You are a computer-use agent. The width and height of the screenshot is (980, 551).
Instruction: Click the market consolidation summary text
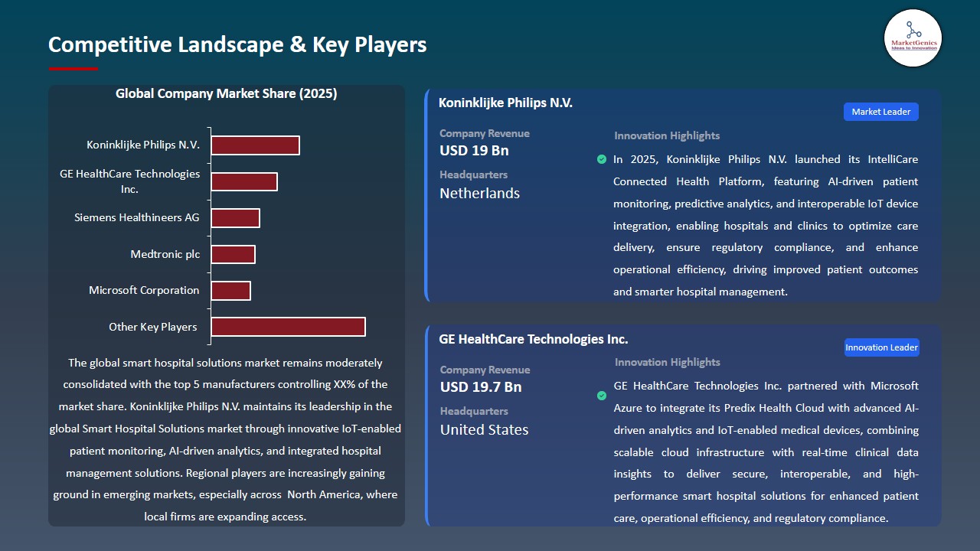click(227, 439)
